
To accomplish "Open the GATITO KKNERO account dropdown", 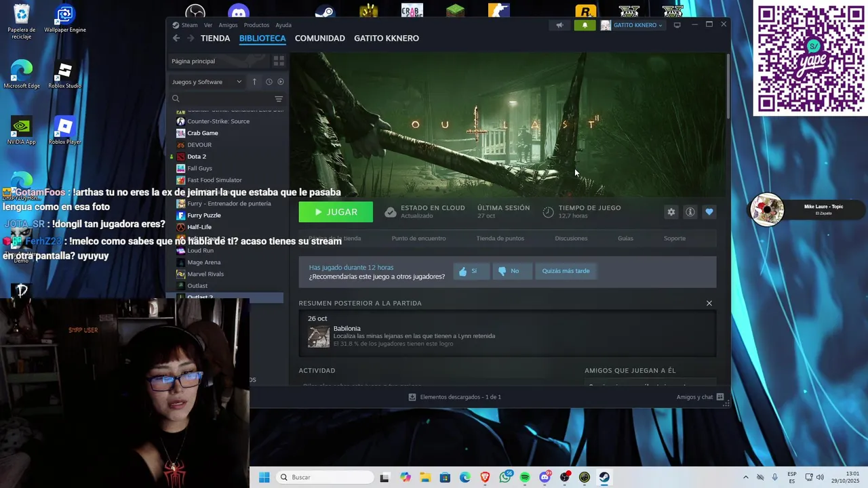I will (x=632, y=25).
